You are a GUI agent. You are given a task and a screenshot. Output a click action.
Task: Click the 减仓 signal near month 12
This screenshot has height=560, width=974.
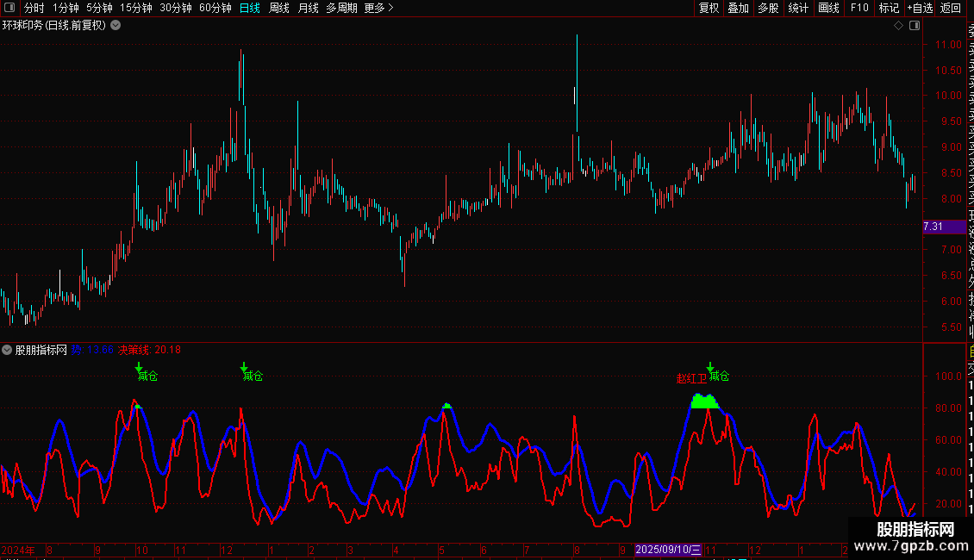click(x=253, y=376)
